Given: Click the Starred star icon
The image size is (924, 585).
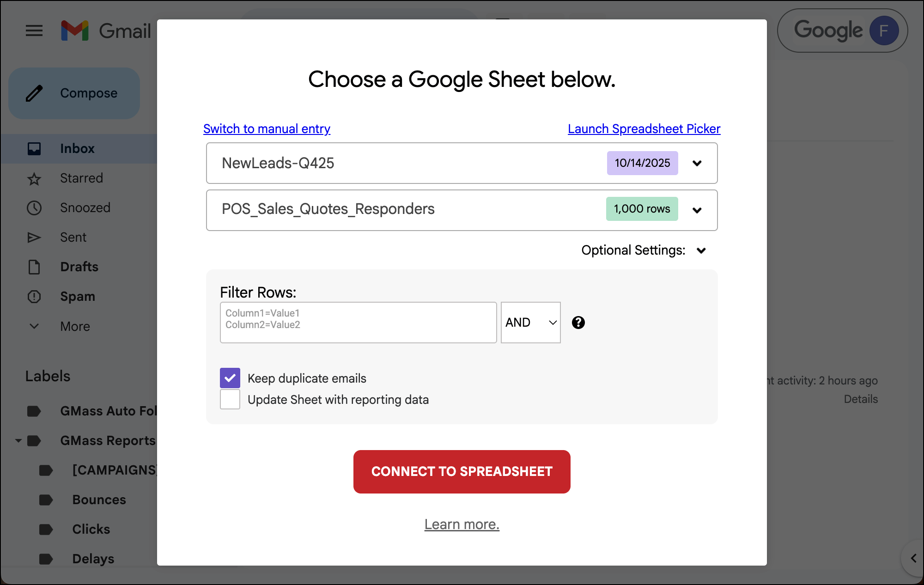Looking at the screenshot, I should tap(34, 178).
